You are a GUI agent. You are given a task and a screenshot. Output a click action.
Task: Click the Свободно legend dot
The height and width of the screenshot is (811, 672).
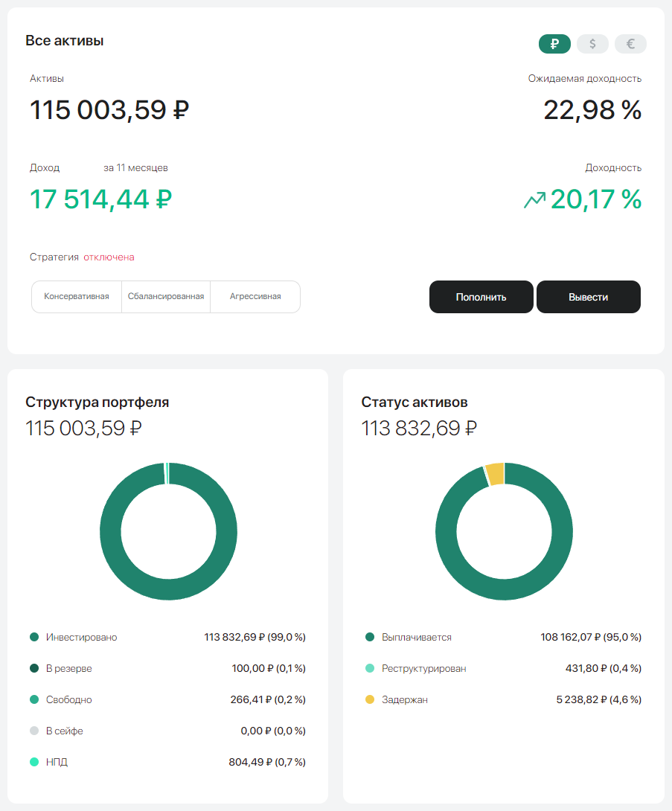[34, 700]
